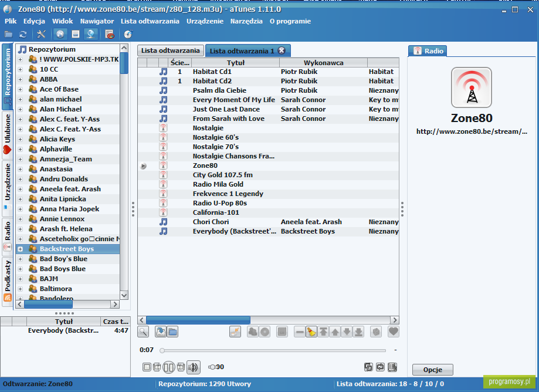Select the Podkasty side tab
The image size is (539, 392).
[x=8, y=281]
